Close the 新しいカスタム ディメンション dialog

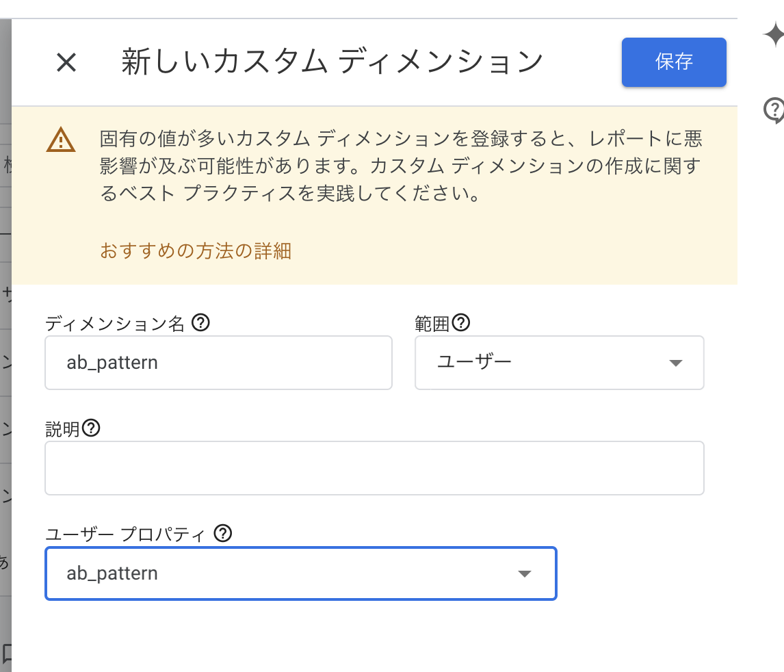[66, 62]
